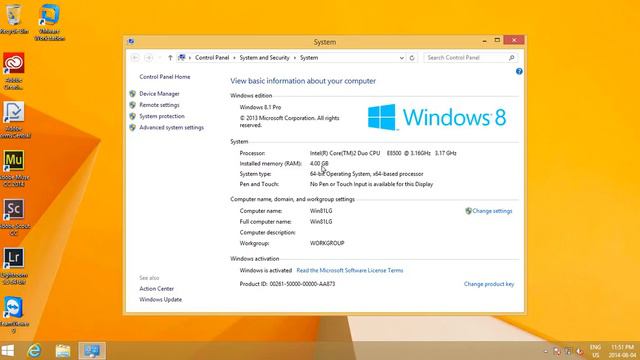640x360 pixels.
Task: Open the ENG US language indicator
Action: pos(596,351)
